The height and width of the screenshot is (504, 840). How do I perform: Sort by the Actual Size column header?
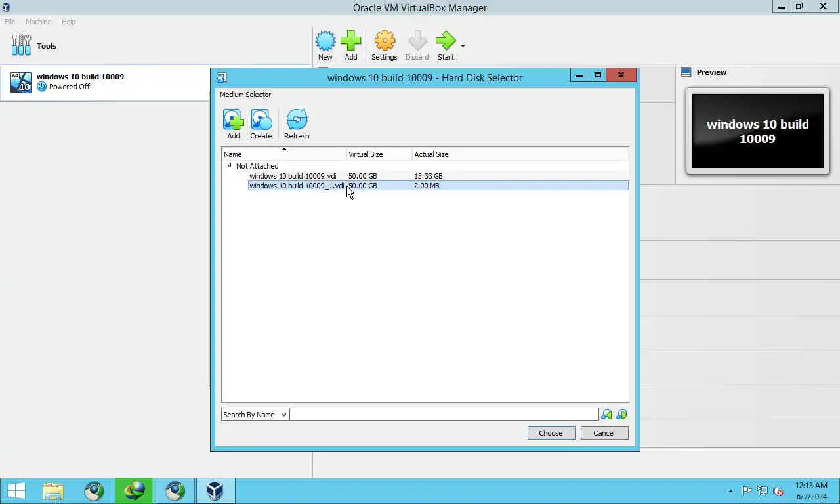click(520, 154)
